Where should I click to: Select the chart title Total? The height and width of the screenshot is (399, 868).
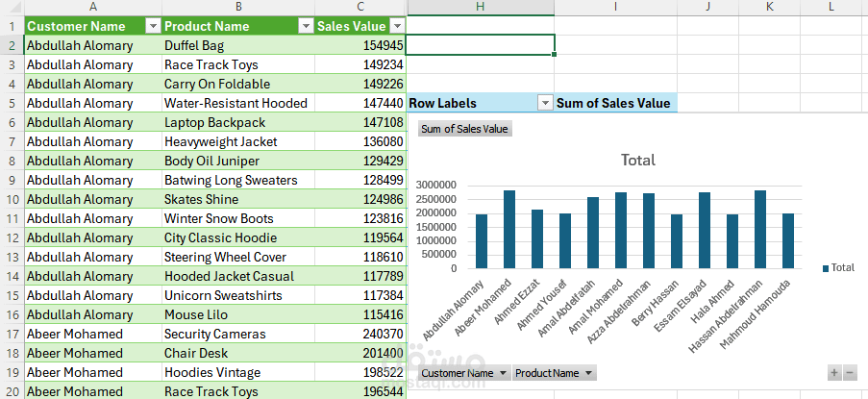tap(638, 160)
